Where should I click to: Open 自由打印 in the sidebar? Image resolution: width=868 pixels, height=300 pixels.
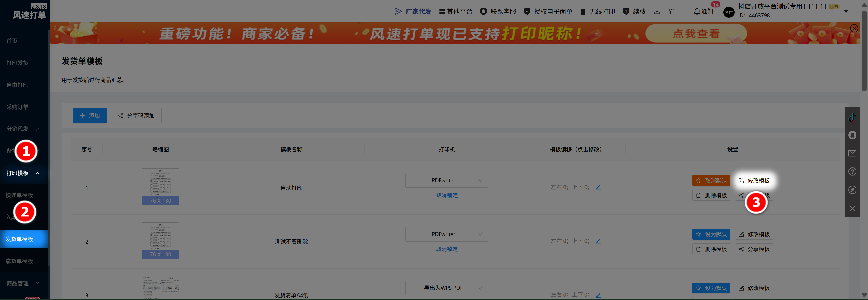point(17,85)
